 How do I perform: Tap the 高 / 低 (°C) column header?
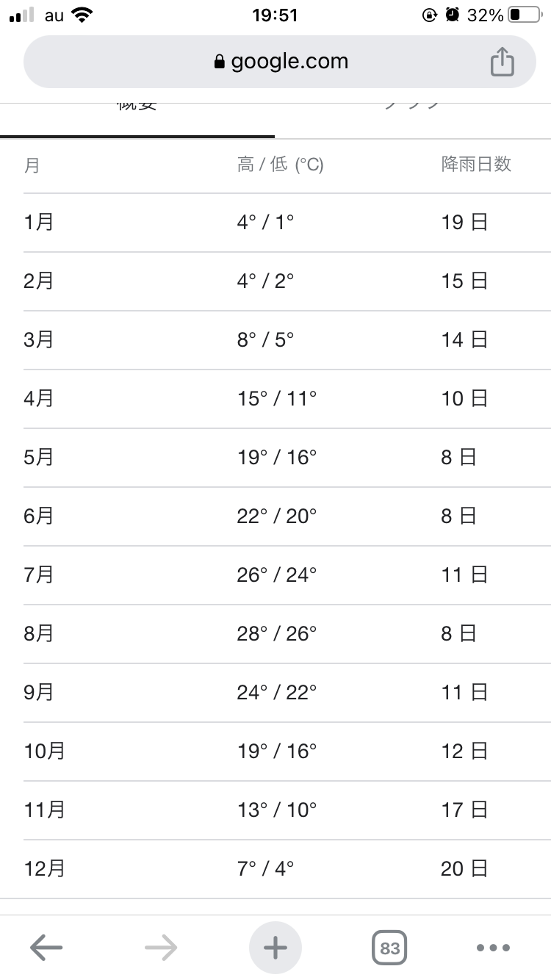coord(280,165)
